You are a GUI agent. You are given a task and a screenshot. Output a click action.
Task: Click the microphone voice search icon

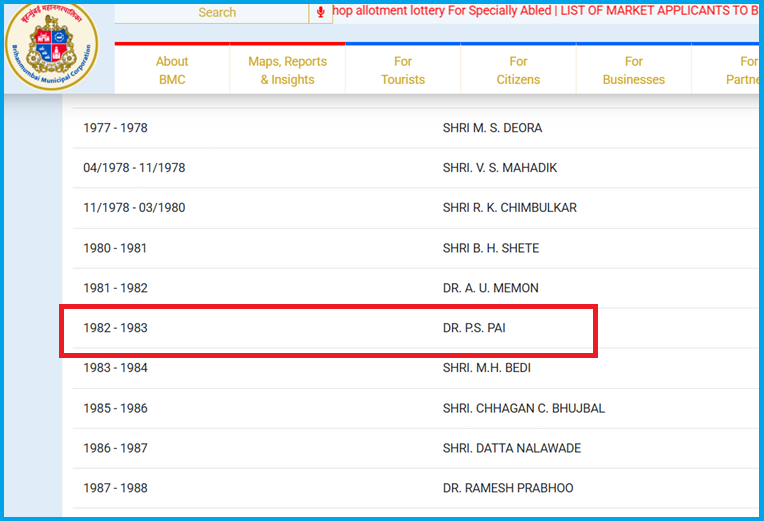tap(321, 12)
